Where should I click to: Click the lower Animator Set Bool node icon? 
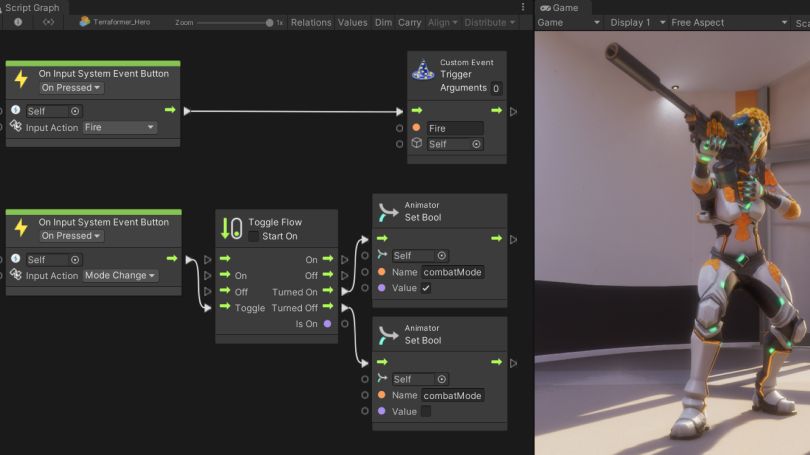[x=388, y=335]
